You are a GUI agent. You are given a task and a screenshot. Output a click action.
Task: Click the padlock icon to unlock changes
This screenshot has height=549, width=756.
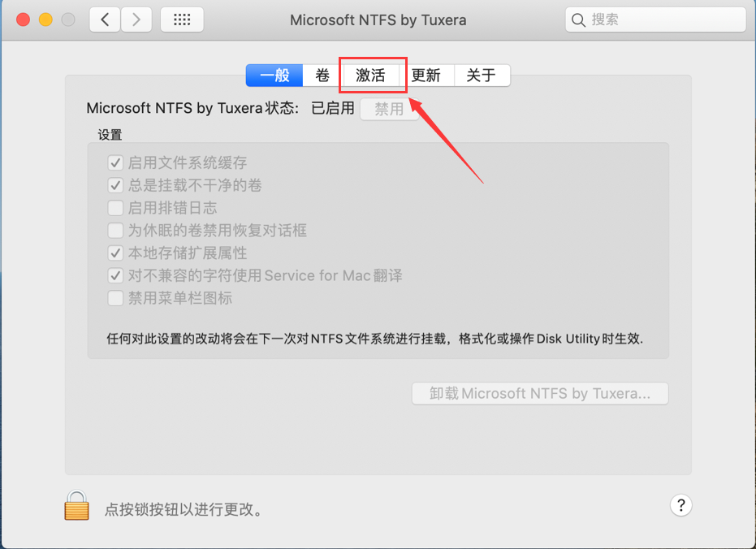coord(76,505)
